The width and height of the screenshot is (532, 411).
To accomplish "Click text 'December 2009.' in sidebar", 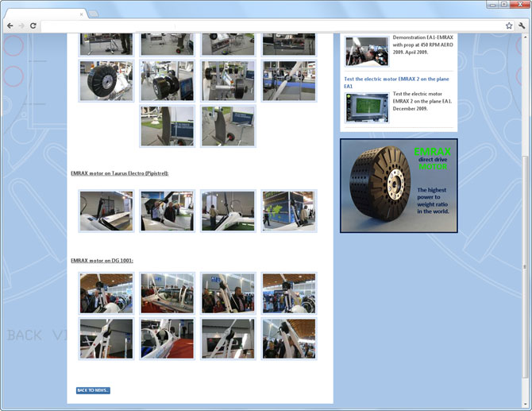I will [x=410, y=109].
